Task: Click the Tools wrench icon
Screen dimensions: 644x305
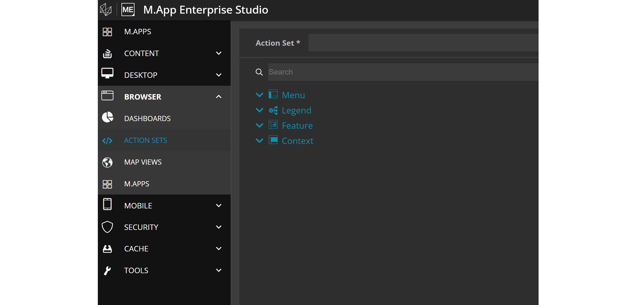Action: tap(107, 270)
